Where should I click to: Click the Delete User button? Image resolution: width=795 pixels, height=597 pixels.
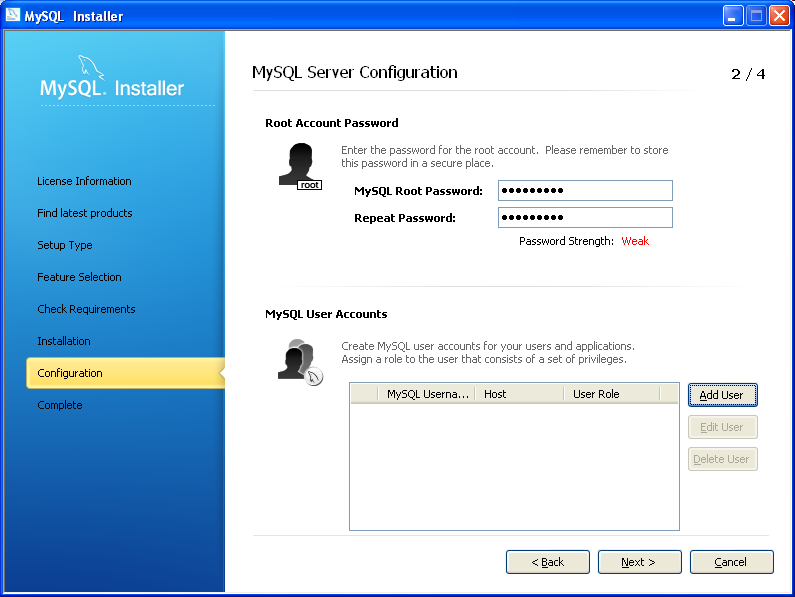pyautogui.click(x=722, y=459)
